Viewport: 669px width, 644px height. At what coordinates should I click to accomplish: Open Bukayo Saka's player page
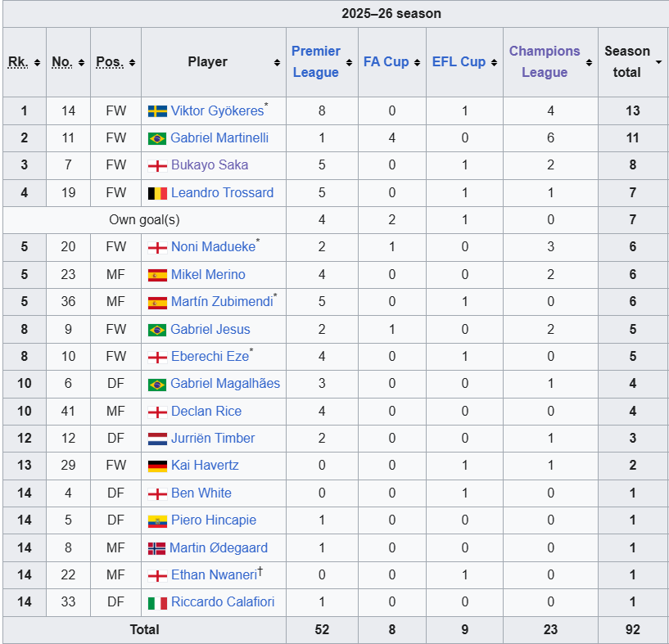pos(210,165)
